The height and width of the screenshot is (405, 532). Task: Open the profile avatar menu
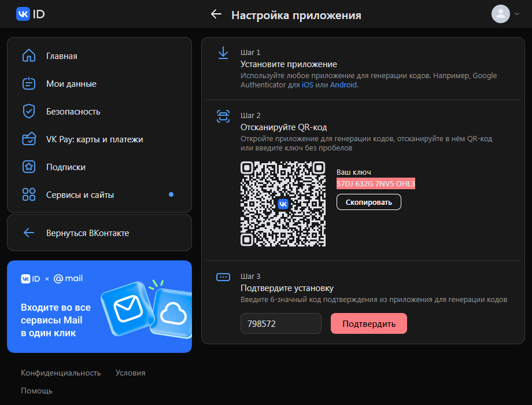(x=500, y=14)
